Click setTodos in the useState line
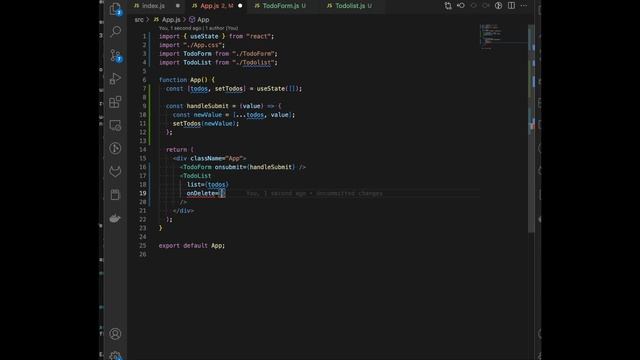 (x=229, y=89)
